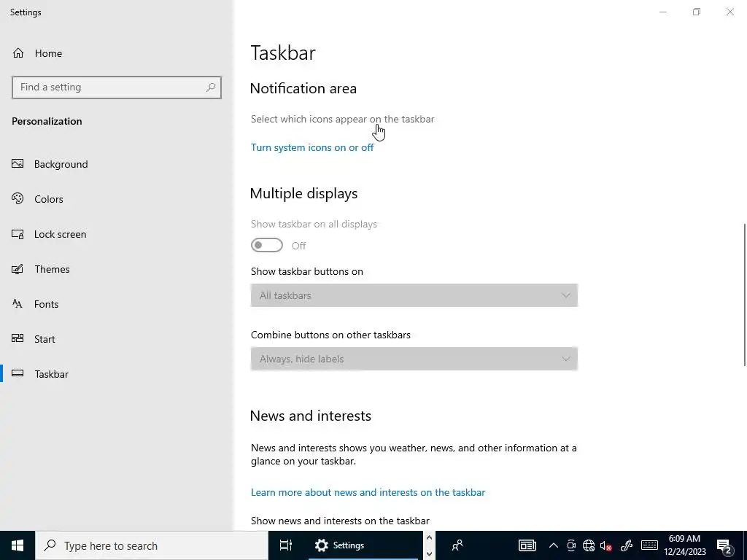Image resolution: width=747 pixels, height=560 pixels.
Task: Open the All taskbars dropdown
Action: 414,295
